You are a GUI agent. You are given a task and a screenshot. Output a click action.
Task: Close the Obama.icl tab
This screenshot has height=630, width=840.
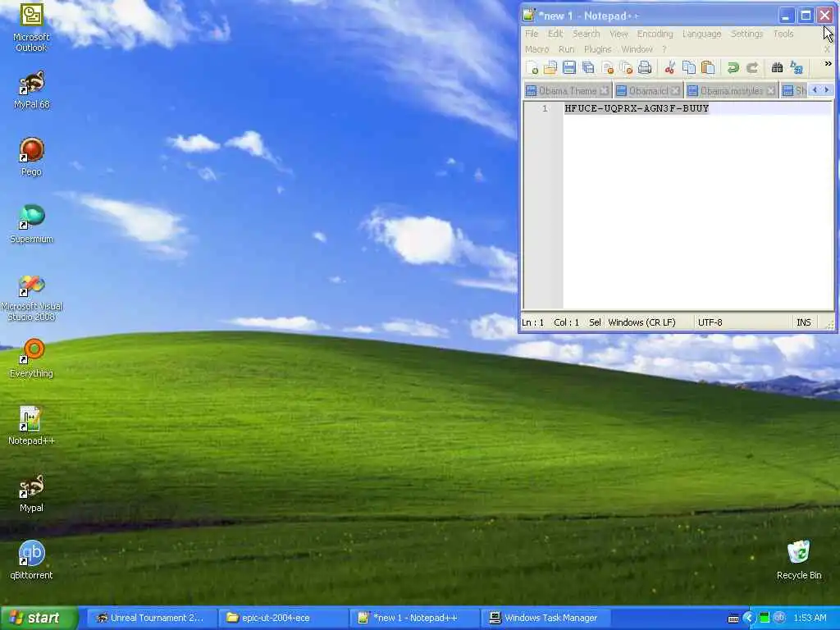click(676, 90)
